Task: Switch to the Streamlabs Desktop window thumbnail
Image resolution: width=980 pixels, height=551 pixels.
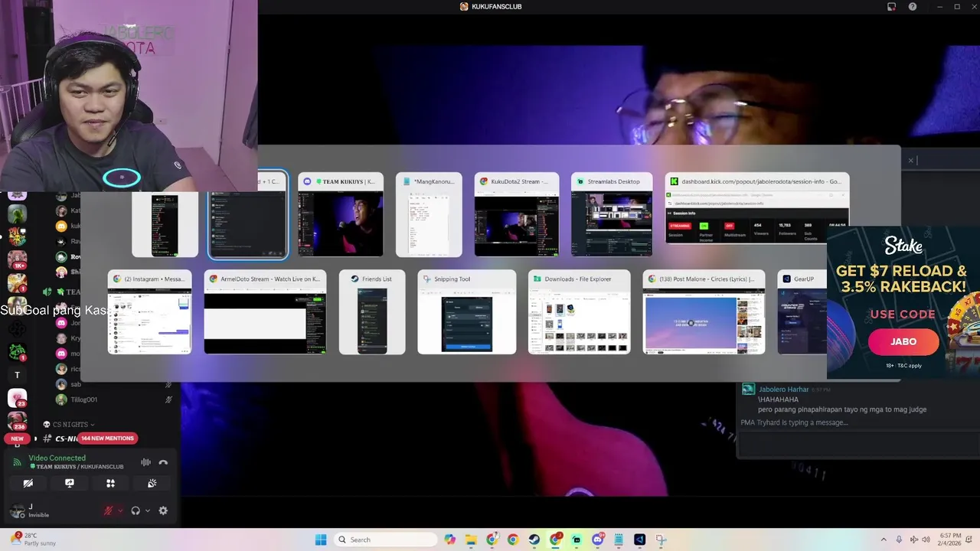Action: click(612, 215)
